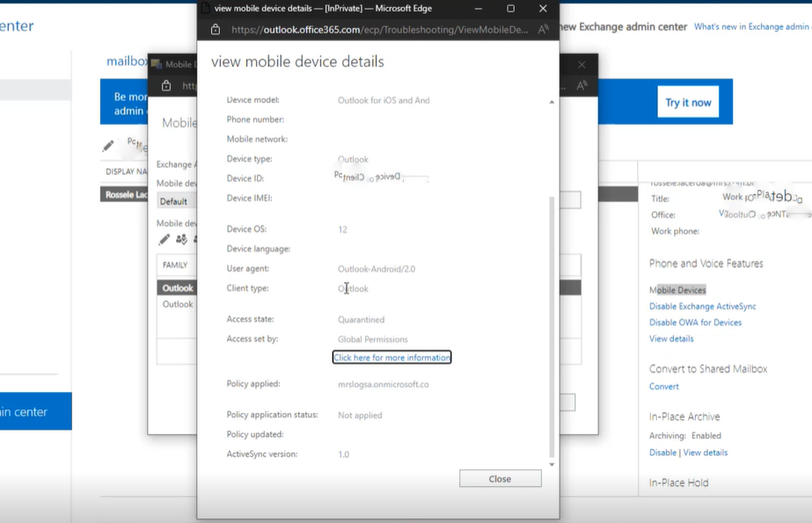Viewport: 812px width, 523px height.
Task: Click Quarantined access state value
Action: 361,320
